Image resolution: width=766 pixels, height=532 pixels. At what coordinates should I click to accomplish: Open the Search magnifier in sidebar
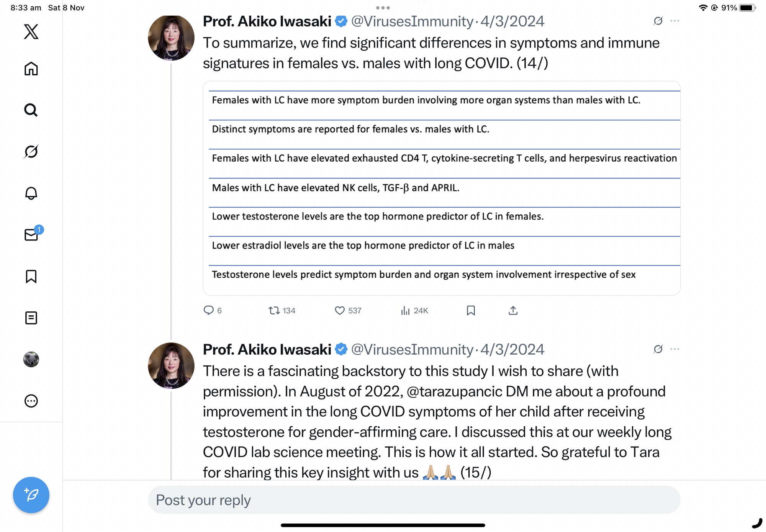click(x=31, y=110)
